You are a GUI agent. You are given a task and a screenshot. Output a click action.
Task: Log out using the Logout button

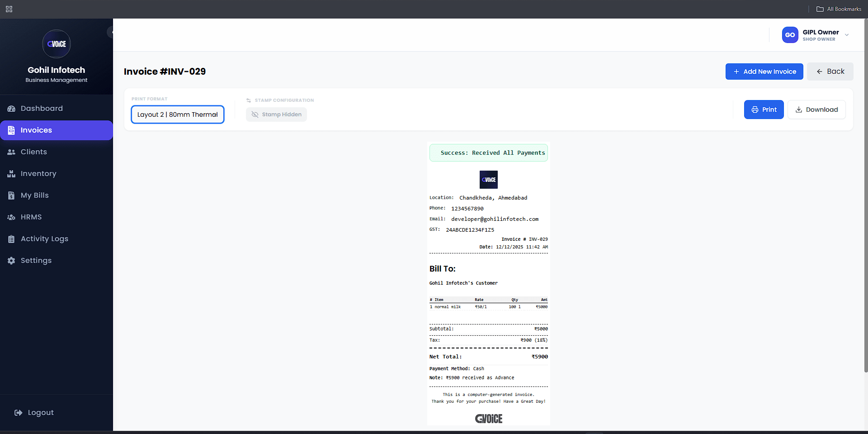[x=34, y=413]
